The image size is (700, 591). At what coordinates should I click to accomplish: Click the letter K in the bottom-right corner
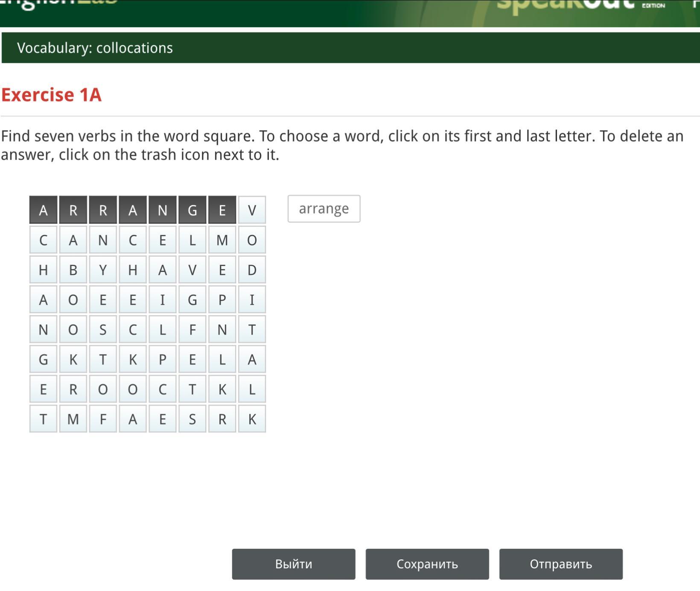252,419
